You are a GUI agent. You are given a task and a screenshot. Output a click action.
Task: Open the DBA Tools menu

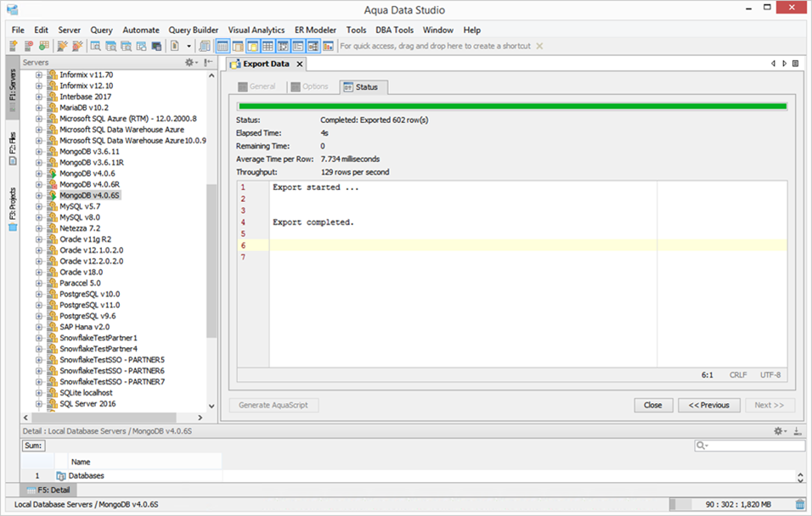[395, 30]
